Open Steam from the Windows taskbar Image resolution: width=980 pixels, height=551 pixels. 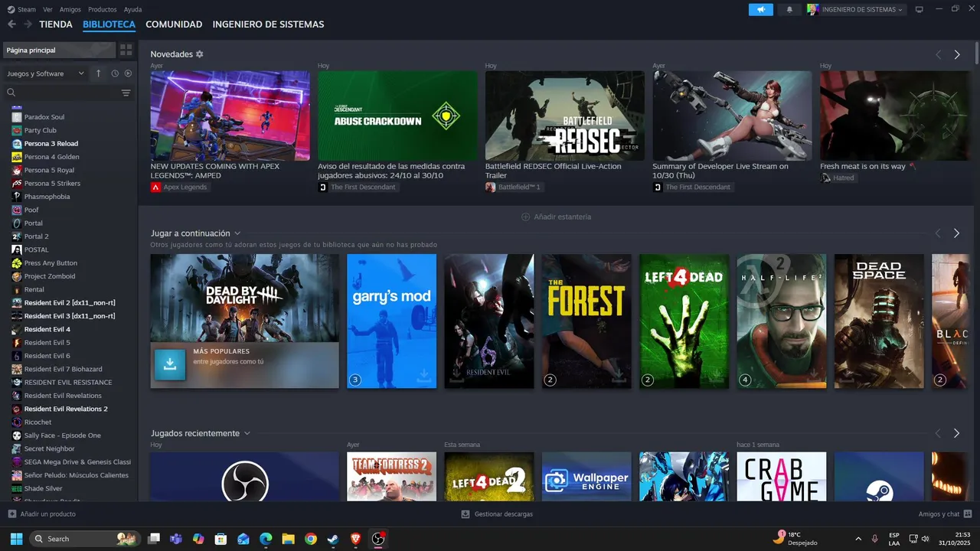[332, 539]
